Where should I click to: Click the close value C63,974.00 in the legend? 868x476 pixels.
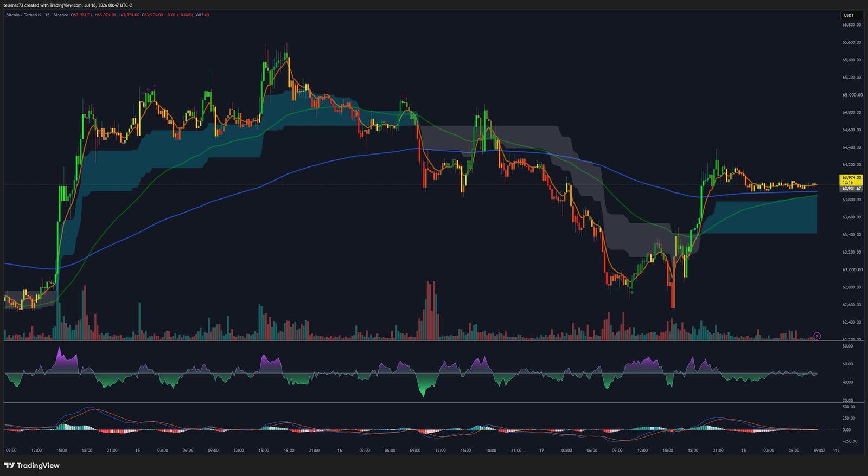[x=152, y=15]
